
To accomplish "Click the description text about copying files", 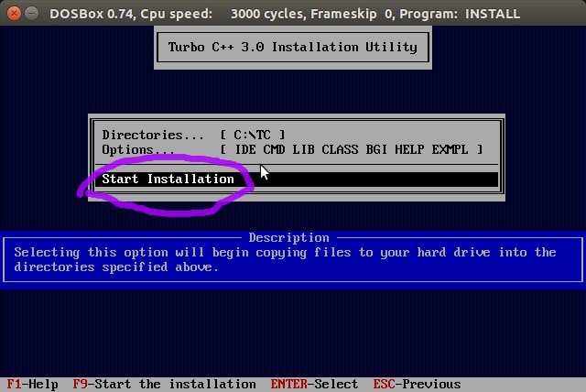I will click(x=285, y=260).
